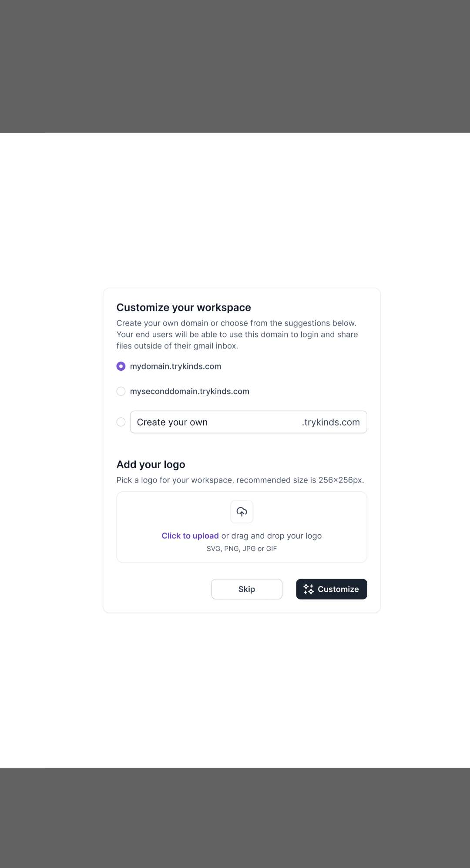Select the custom domain radio button
The image size is (470, 868).
click(x=121, y=422)
